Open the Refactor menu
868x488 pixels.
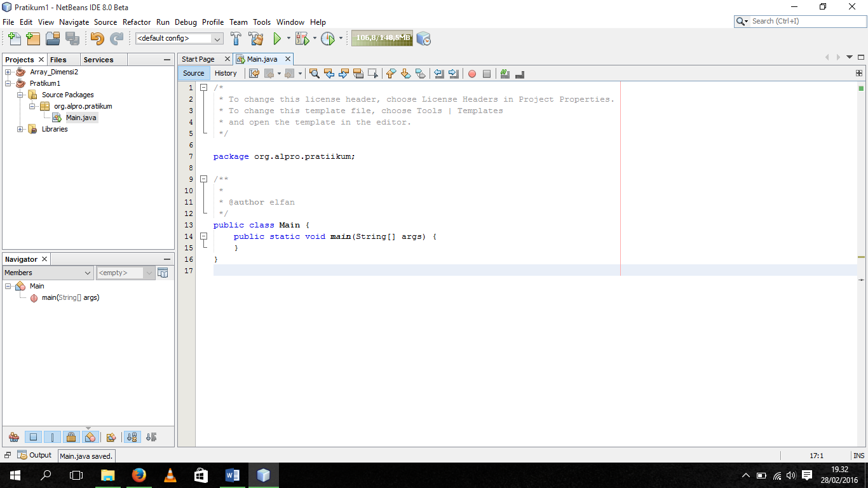136,22
